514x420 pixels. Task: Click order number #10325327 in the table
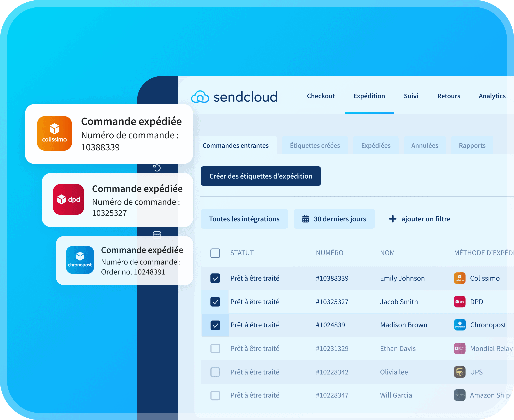coord(332,302)
